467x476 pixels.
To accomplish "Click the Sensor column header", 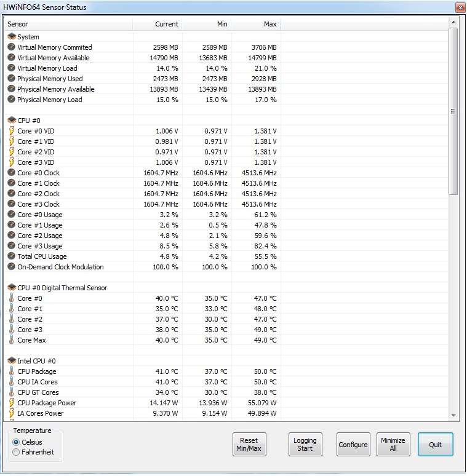I will click(x=68, y=24).
